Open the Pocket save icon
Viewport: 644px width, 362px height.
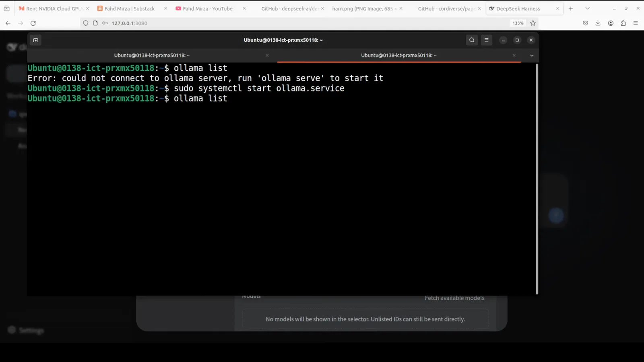[586, 23]
